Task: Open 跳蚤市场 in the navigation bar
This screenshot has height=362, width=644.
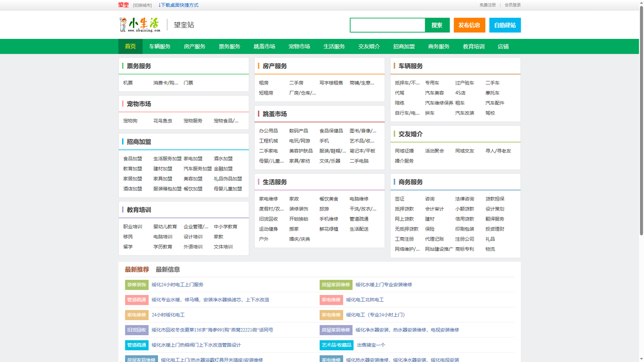Action: pos(264,46)
